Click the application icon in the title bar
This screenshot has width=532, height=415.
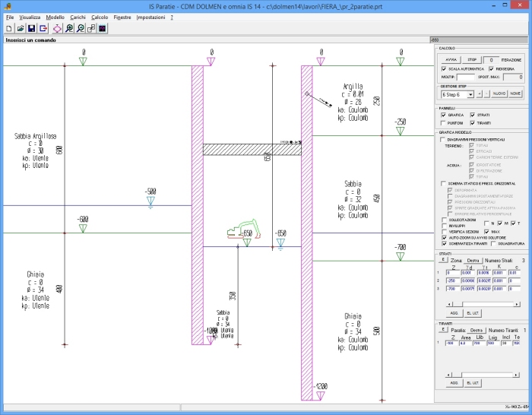click(x=7, y=6)
